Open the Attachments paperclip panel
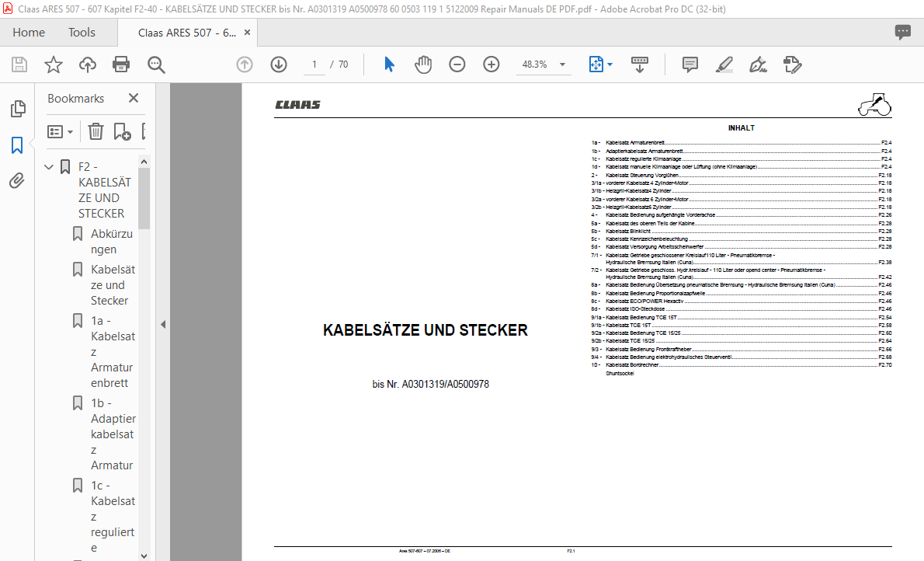 coord(17,180)
